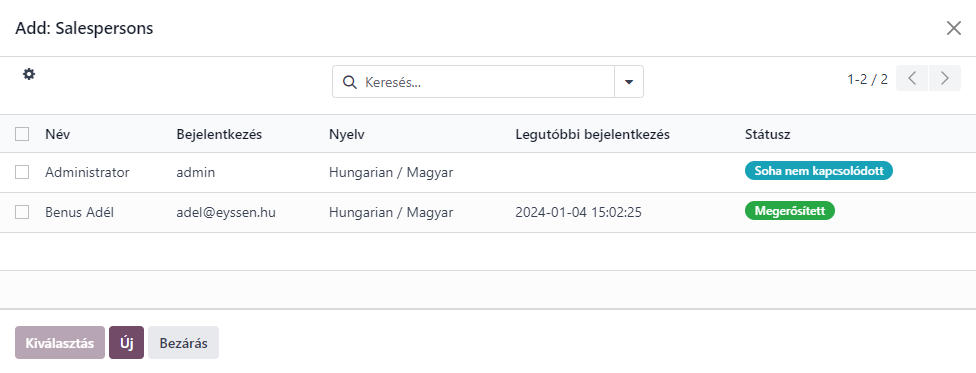Open the gear settings icon

click(29, 74)
